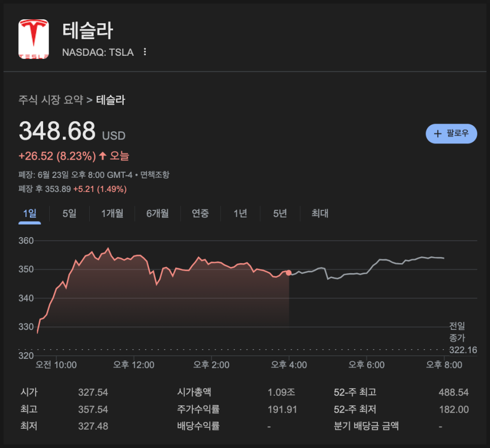Switch to the 1개월 chart tab
Image resolution: width=490 pixels, height=448 pixels.
tap(112, 213)
